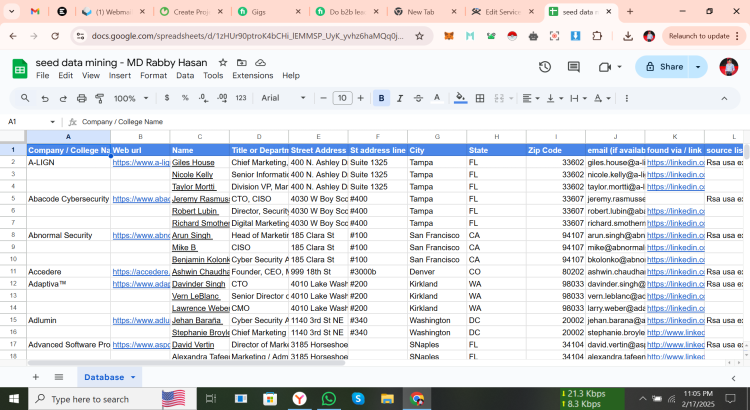Open the all sheets list icon
The height and width of the screenshot is (410, 750).
coord(59,377)
